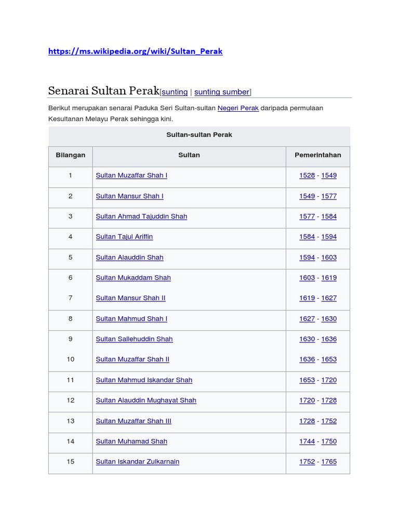The image size is (399, 532).
Task: Click Sultan Sallehuddin Shah link
Action: [x=134, y=339]
